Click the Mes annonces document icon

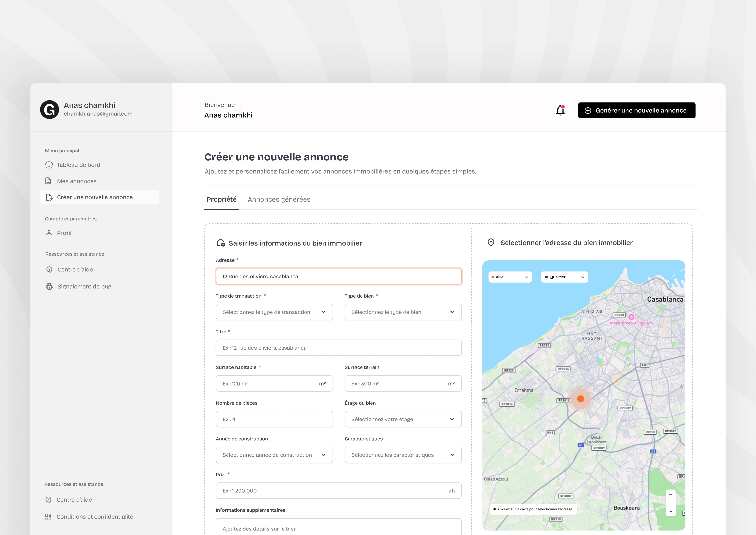click(x=49, y=181)
